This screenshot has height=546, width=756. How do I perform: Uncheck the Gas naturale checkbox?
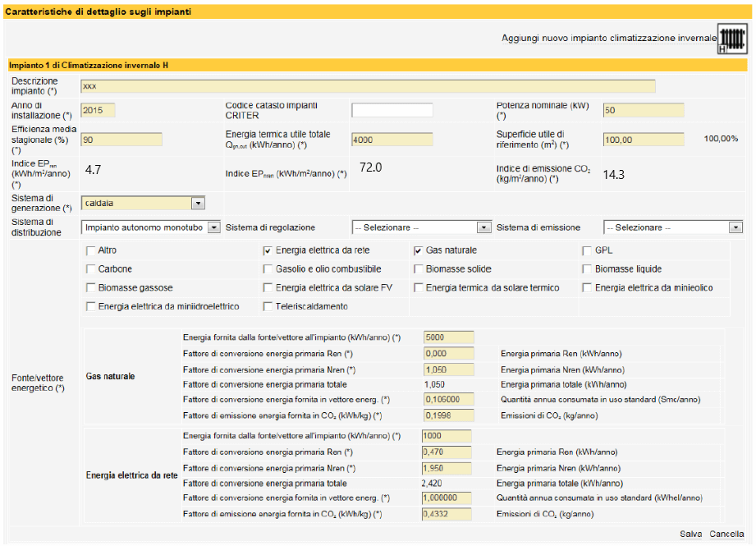[418, 250]
